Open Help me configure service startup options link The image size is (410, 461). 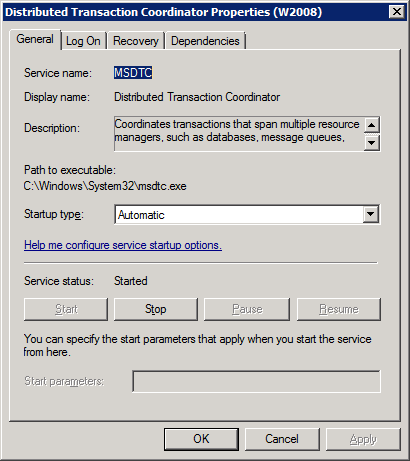click(x=123, y=245)
